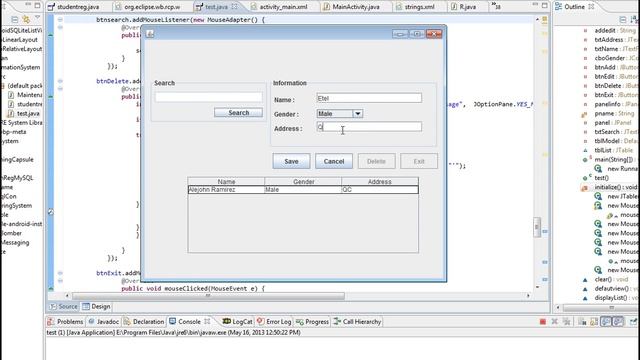This screenshot has width=640, height=360.
Task: Collapse btnExit.addMouseListener code fold marker
Action: coord(60,273)
